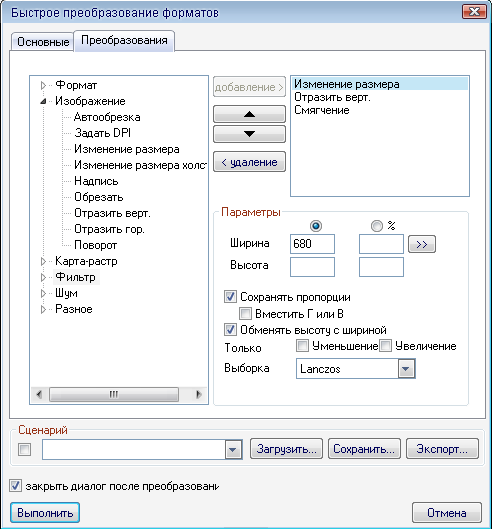Viewport: 492px width, 529px height.
Task: Switch to the Основные tab
Action: (43, 42)
